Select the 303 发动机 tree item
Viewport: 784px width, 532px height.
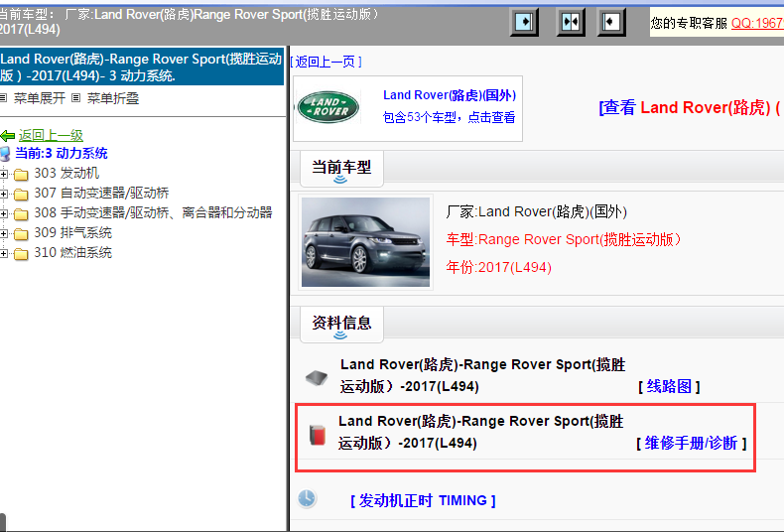tap(66, 174)
